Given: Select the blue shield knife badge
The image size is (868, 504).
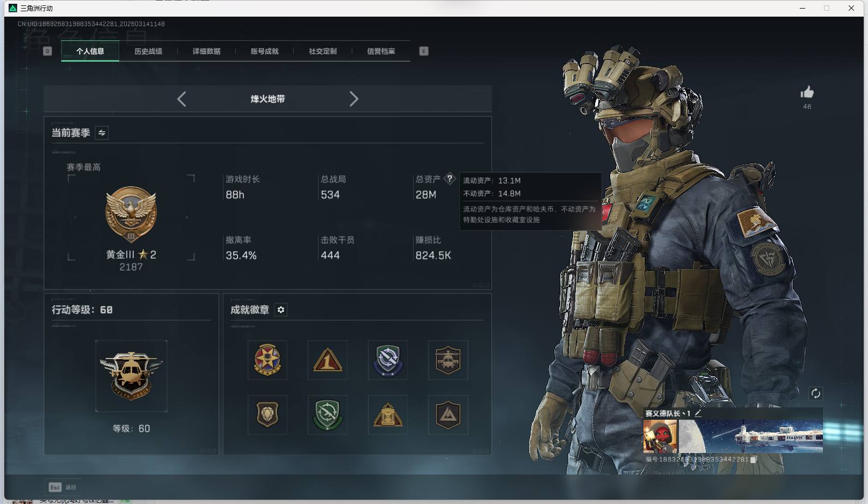Looking at the screenshot, I should click(388, 360).
